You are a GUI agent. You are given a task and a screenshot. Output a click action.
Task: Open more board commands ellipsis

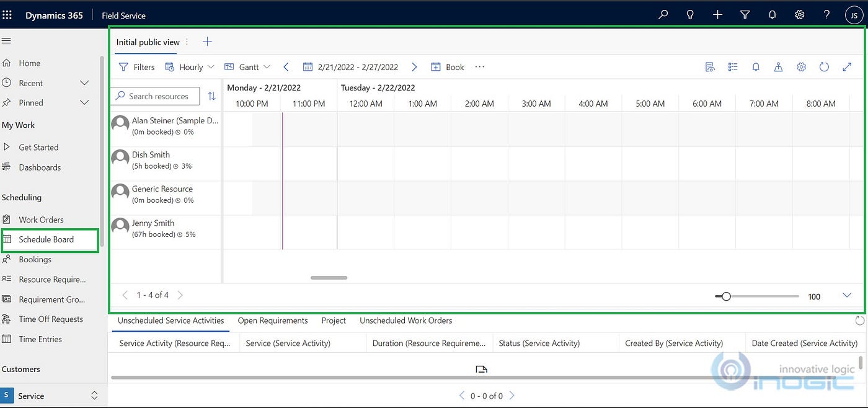coord(479,67)
